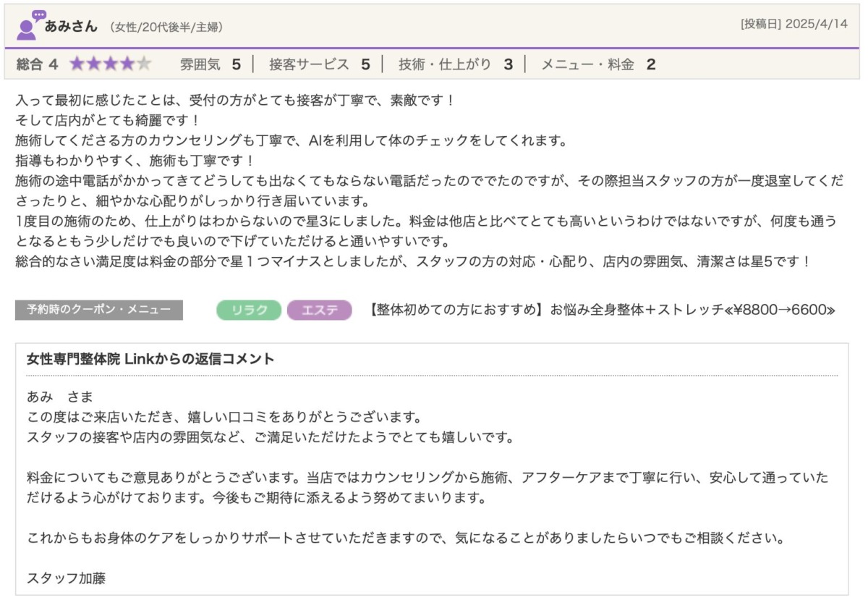Click the grey 予約時のクーポン・メニュー label
The height and width of the screenshot is (608, 868).
[x=99, y=311]
